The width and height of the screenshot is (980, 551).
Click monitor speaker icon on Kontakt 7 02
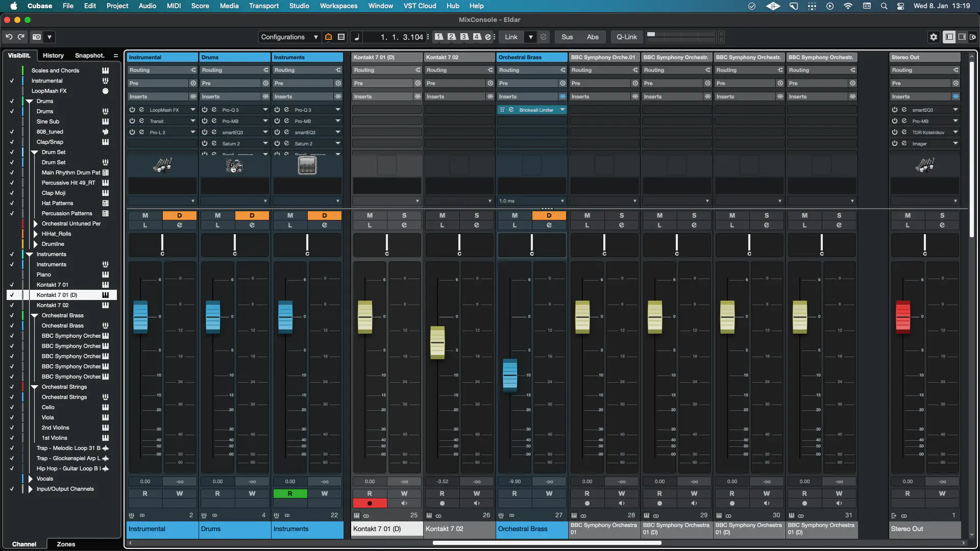tap(476, 503)
